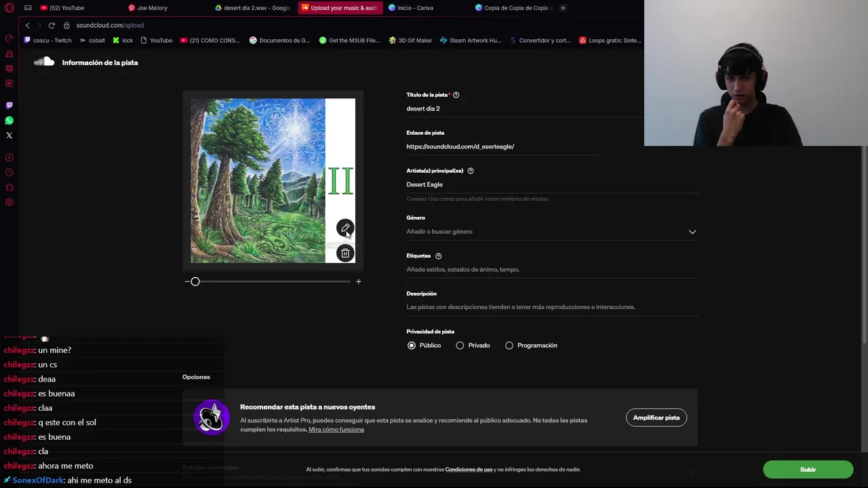Viewport: 868px width, 488px height.
Task: Click the Artista(s) principal(es) field with Desert Eagle
Action: (x=552, y=184)
